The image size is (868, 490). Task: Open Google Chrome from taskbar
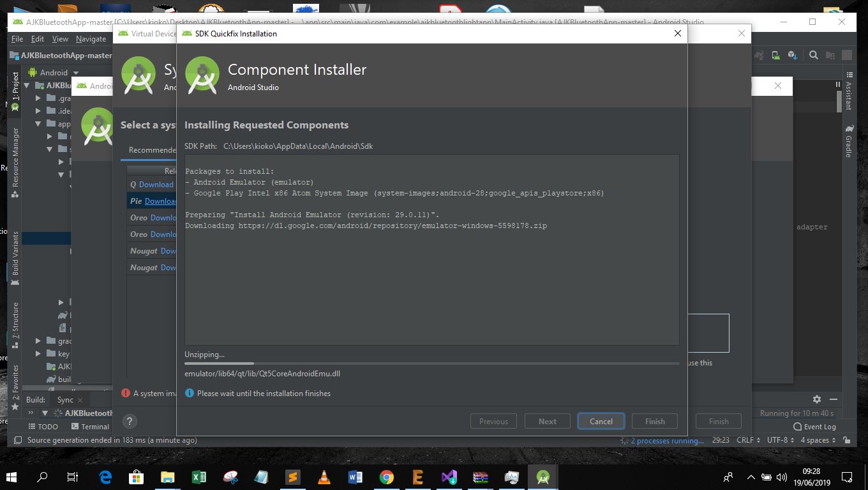point(386,477)
